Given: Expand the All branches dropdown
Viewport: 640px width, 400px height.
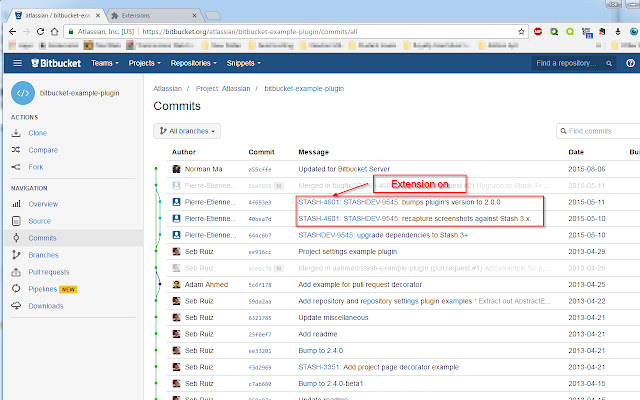Looking at the screenshot, I should [187, 131].
